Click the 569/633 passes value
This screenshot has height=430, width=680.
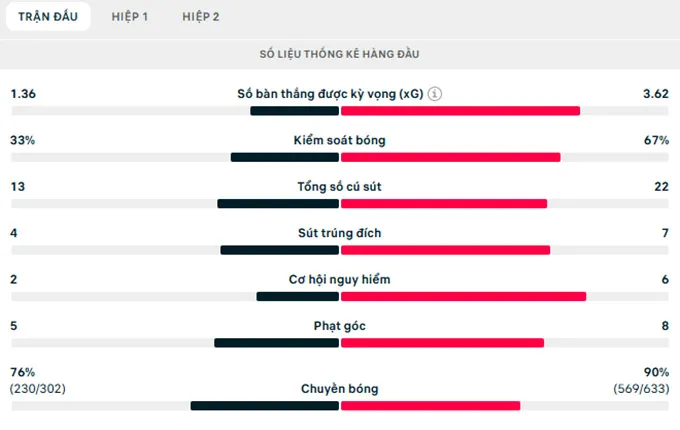[x=641, y=388]
